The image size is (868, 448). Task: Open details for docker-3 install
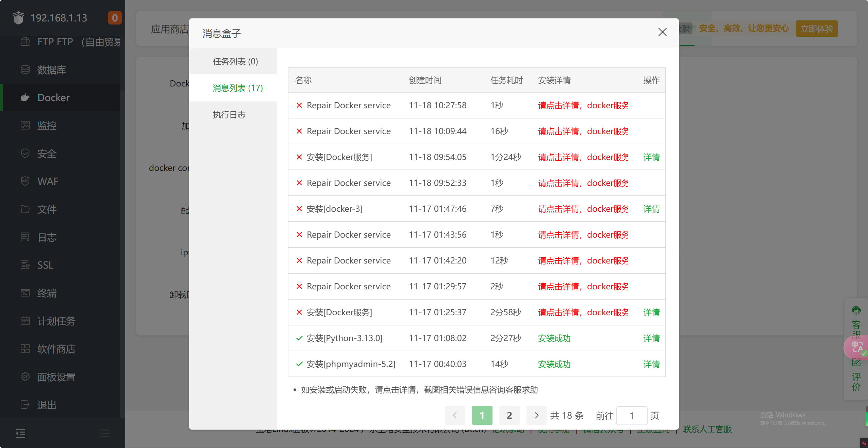[x=651, y=209]
